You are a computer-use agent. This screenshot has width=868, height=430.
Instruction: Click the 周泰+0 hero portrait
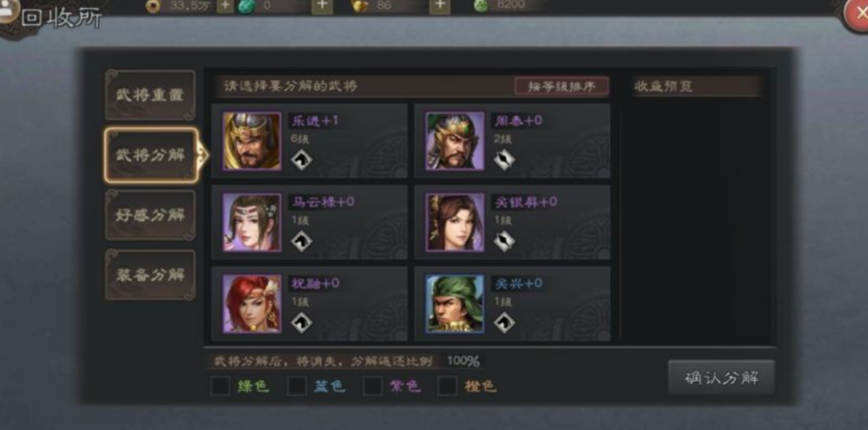pyautogui.click(x=455, y=141)
